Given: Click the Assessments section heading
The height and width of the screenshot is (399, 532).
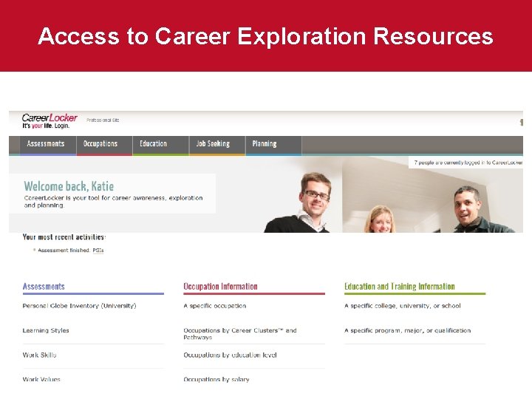Looking at the screenshot, I should [44, 287].
